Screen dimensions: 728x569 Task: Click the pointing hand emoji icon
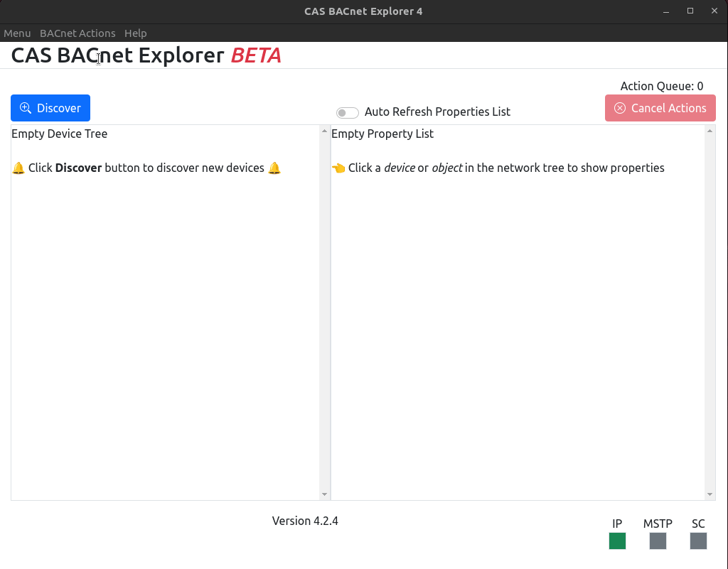[338, 168]
